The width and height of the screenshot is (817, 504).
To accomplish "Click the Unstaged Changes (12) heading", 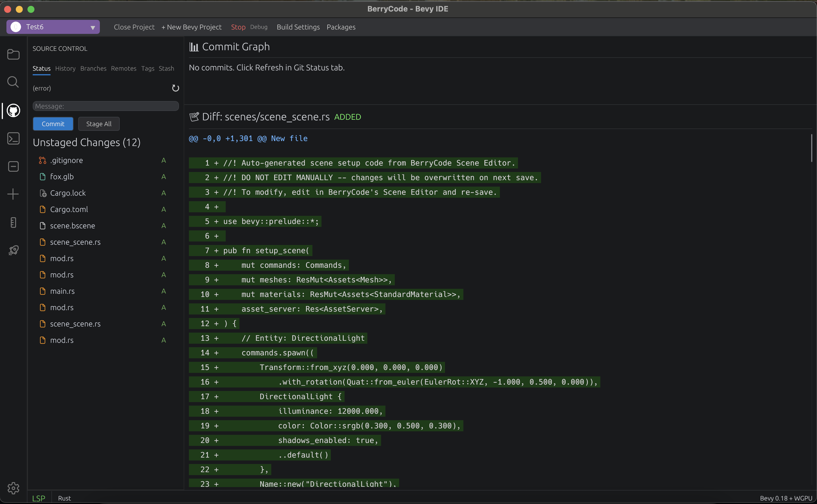I will point(87,143).
